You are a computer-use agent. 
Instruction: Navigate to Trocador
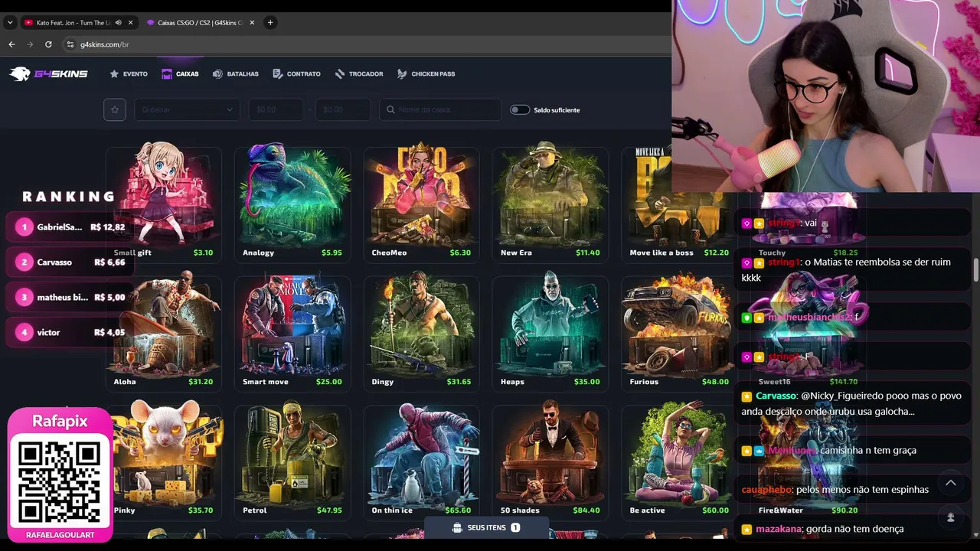pyautogui.click(x=359, y=74)
